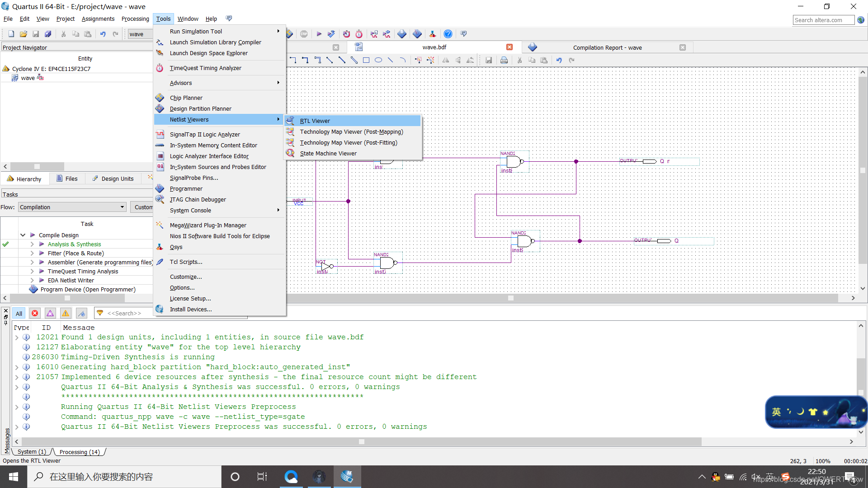Select the System tab in messages
The image size is (868, 488).
tap(30, 452)
